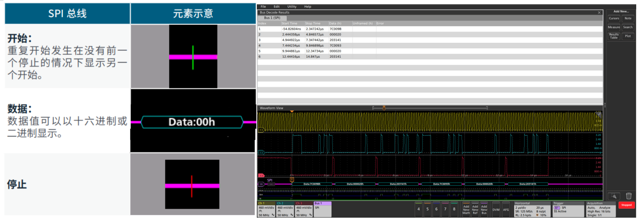
Task: Open the Acquisition settings badge
Action: tap(600, 209)
